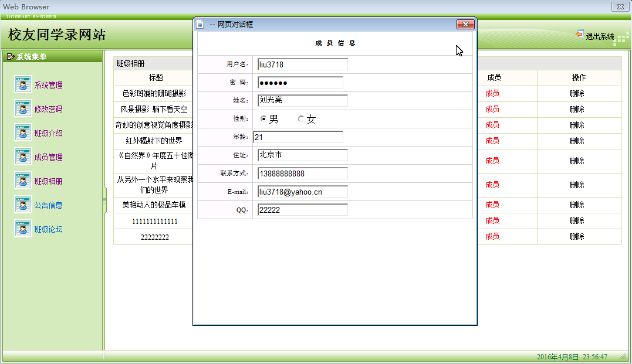The image size is (632, 364).
Task: Click 删除 in 风景摄影 row
Action: pyautogui.click(x=577, y=109)
